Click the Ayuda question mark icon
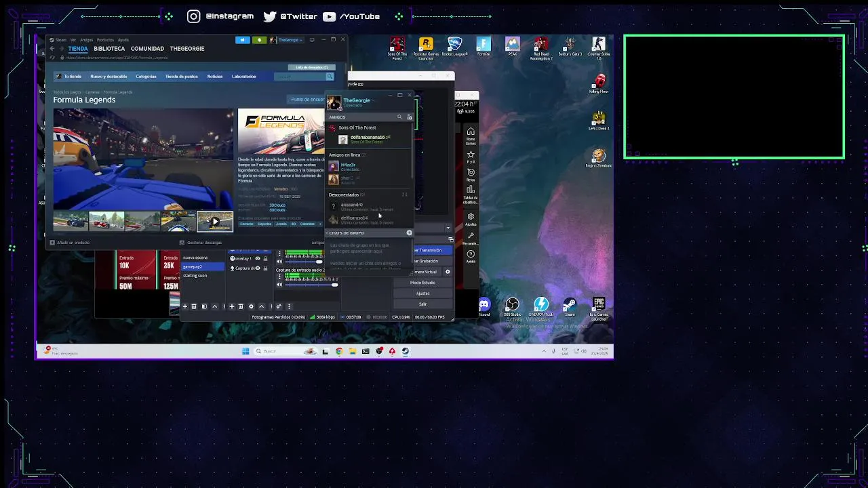 (471, 257)
